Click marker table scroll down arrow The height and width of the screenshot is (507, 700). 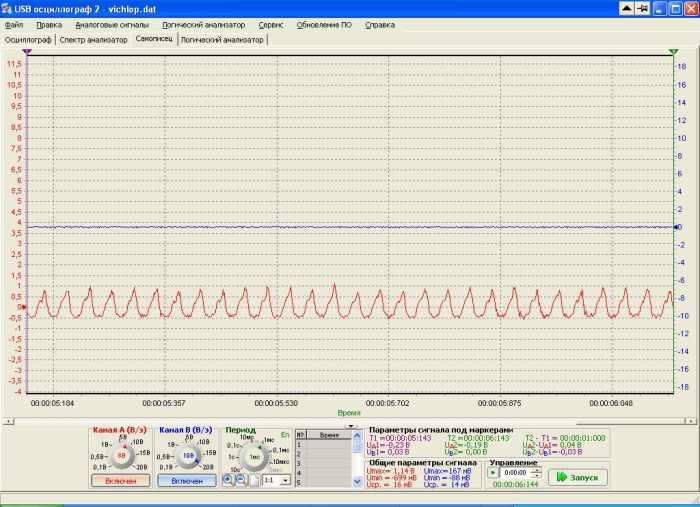point(357,482)
